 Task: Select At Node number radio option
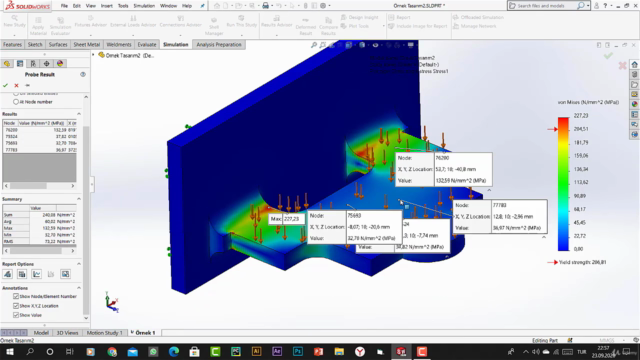coord(16,102)
